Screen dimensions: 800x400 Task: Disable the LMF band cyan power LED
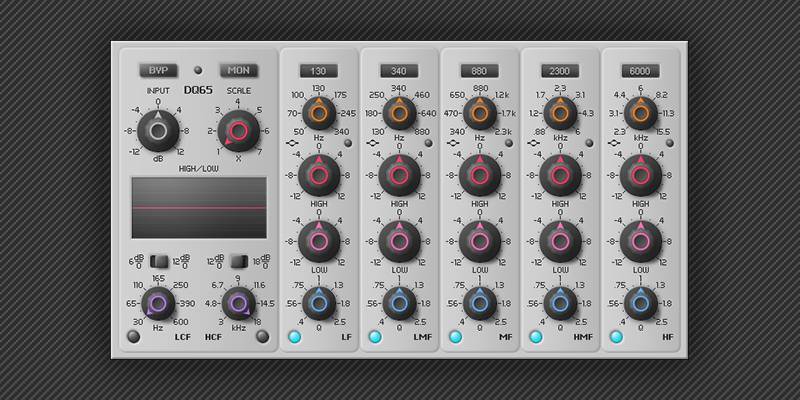click(375, 337)
